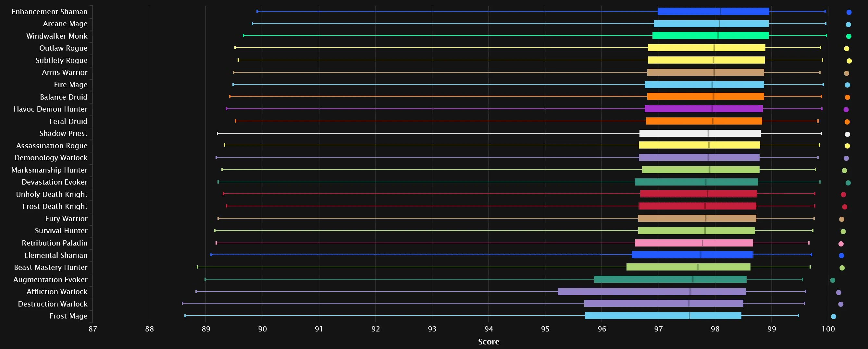Click the Augmentation Evoker outlier dot
Image resolution: width=868 pixels, height=349 pixels.
(x=833, y=280)
